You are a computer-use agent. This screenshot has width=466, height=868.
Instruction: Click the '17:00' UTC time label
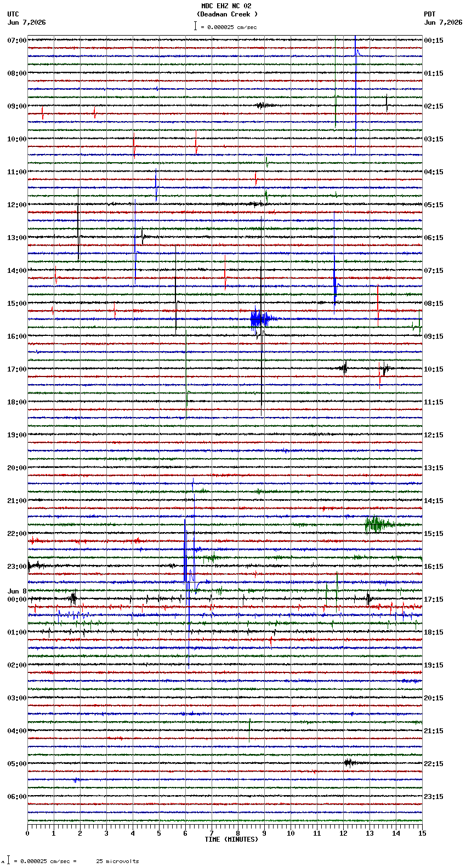[17, 369]
